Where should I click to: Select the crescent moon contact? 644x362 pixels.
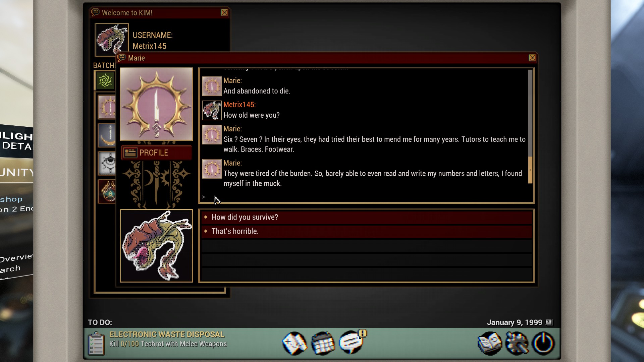(x=107, y=135)
